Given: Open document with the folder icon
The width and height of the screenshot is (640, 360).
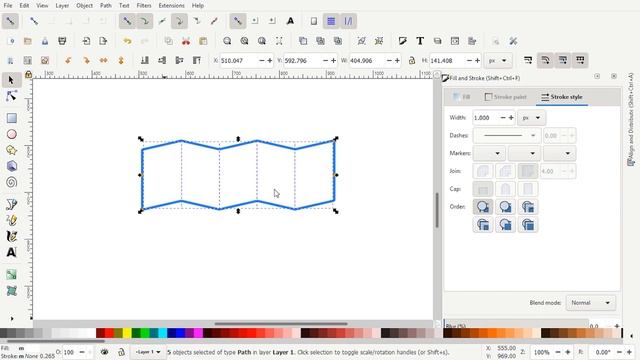Looking at the screenshot, I should pyautogui.click(x=28, y=41).
